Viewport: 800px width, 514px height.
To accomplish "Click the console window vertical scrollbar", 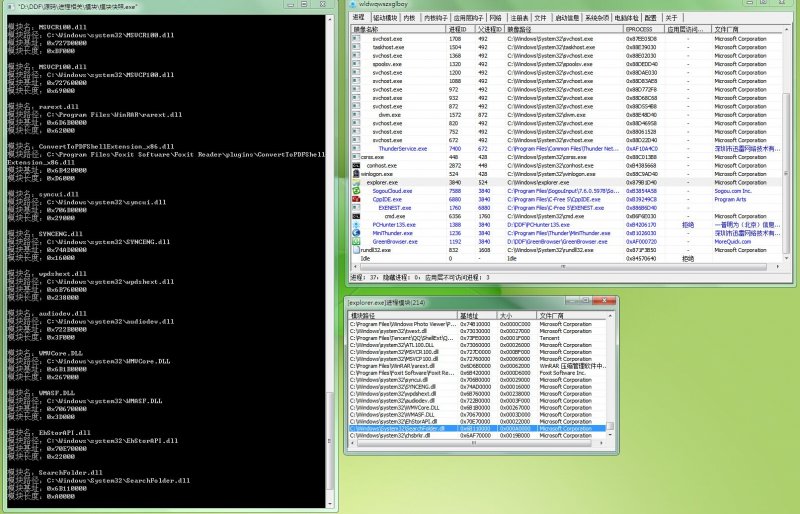I will coord(330,262).
